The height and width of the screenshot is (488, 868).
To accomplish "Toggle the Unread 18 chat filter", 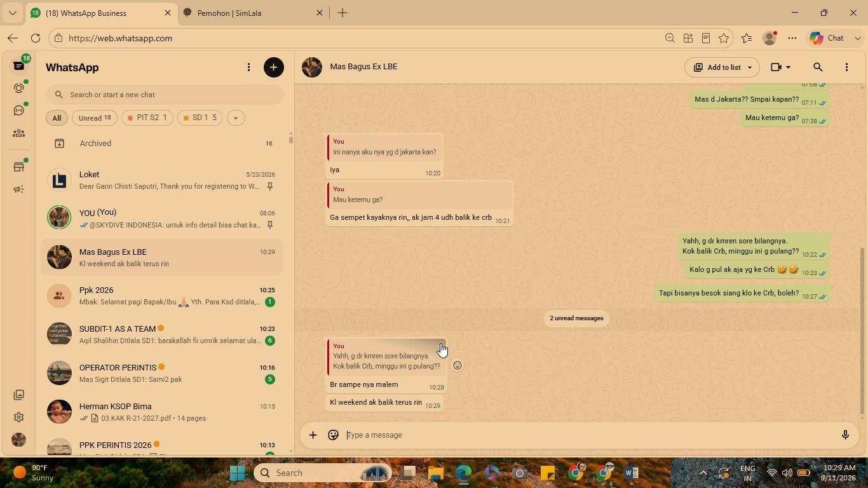I will (x=94, y=118).
